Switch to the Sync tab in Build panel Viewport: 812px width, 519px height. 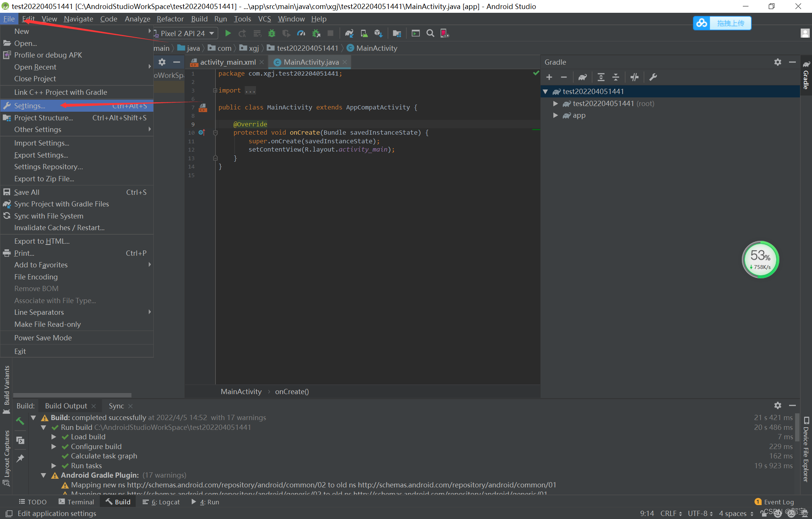(x=117, y=406)
